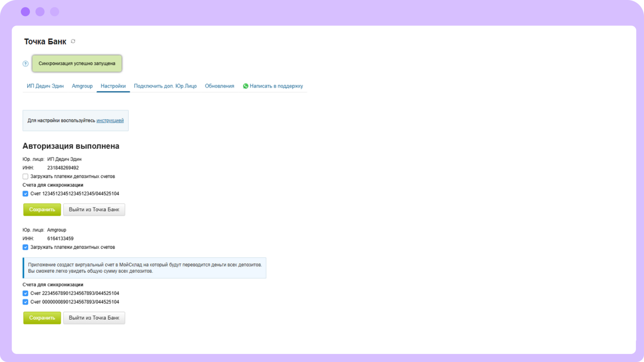Switch to the ИП Дедич Эдин tab

pos(45,86)
